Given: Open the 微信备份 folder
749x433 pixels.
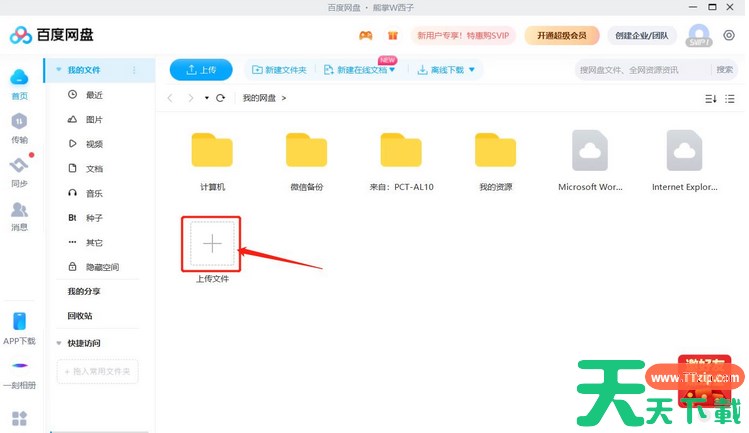Looking at the screenshot, I should 307,150.
